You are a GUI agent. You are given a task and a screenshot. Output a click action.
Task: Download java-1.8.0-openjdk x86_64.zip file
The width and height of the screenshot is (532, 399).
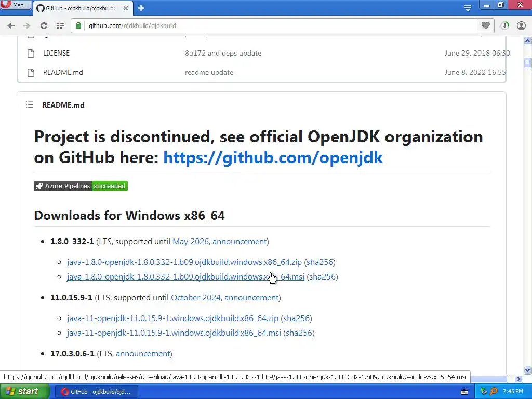pos(184,262)
